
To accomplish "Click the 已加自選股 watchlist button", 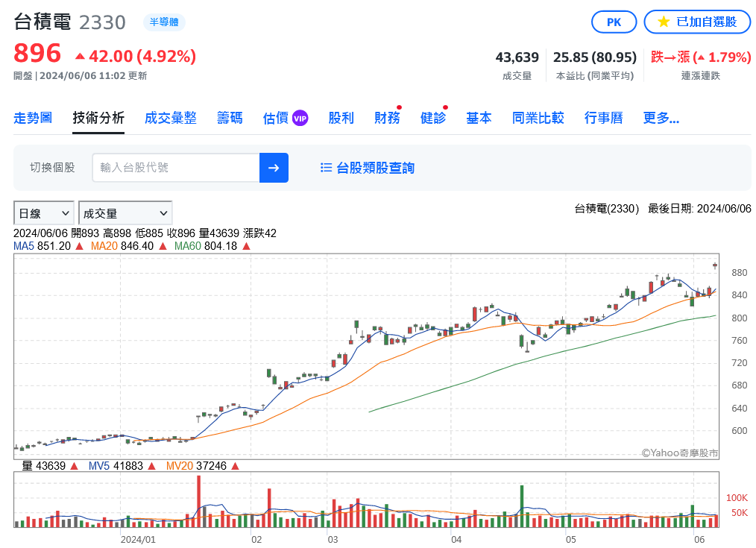I will point(697,22).
